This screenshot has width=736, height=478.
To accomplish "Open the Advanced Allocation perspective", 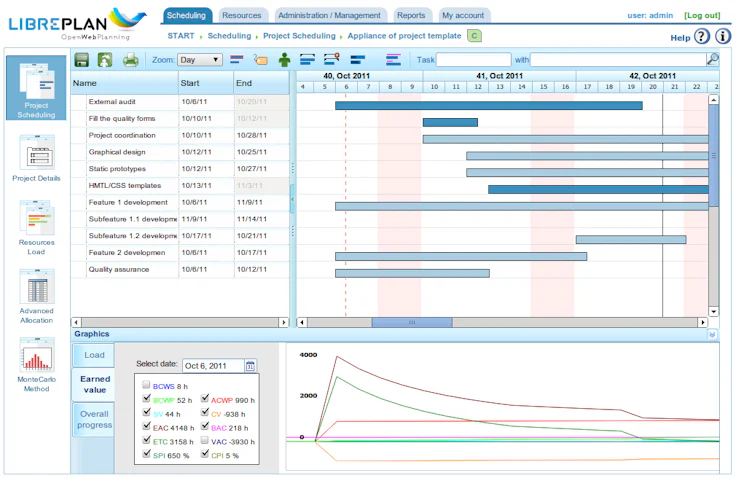I will coord(36,296).
